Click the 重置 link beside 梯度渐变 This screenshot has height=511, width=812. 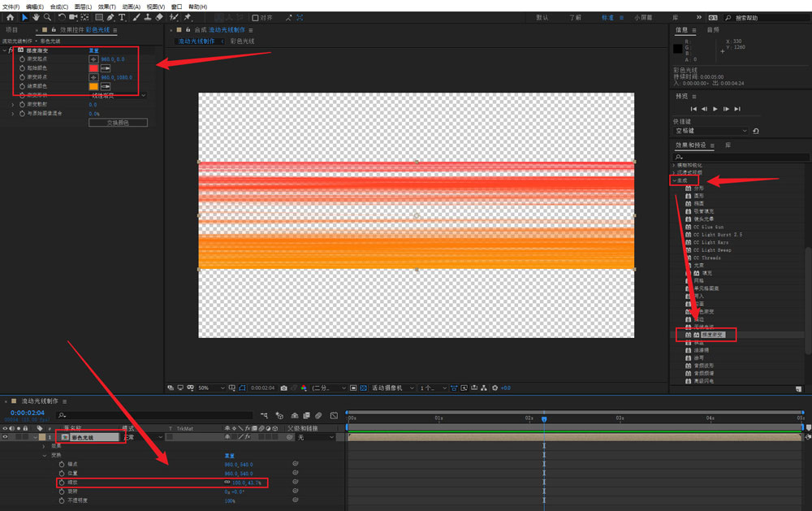point(94,50)
